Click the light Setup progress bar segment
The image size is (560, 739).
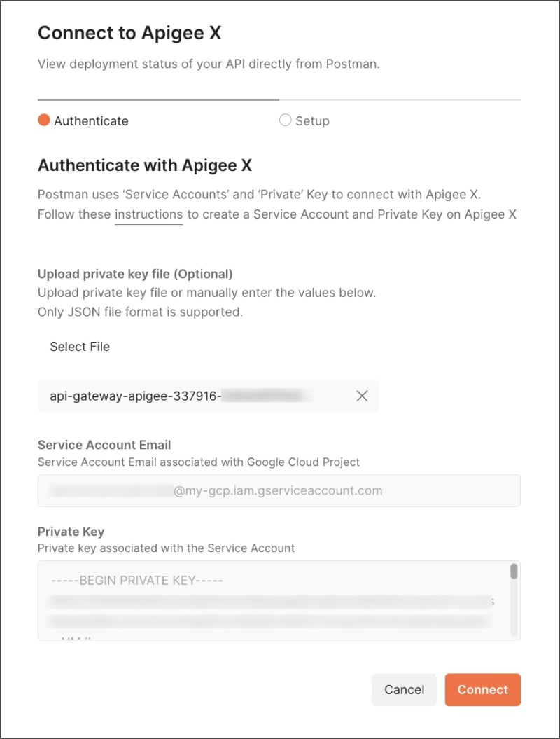click(399, 100)
